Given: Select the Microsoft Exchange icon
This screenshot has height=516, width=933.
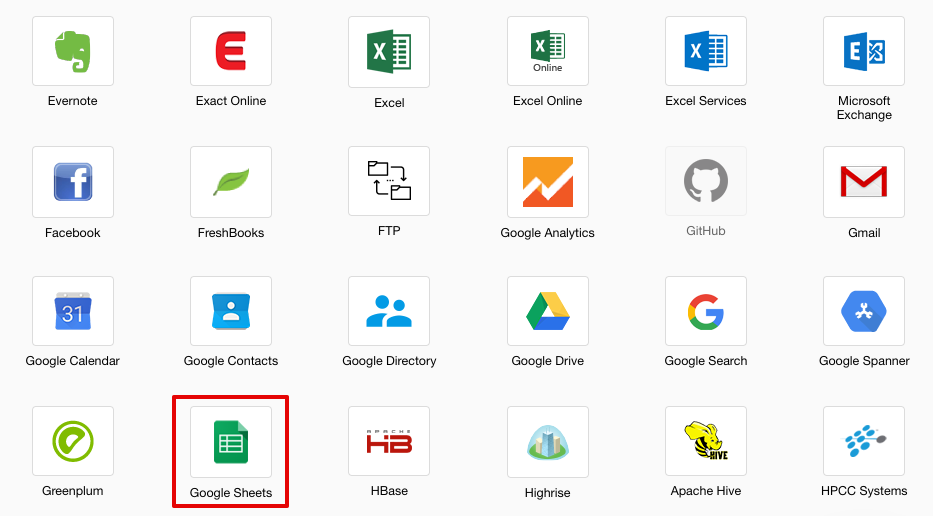Looking at the screenshot, I should (x=864, y=51).
